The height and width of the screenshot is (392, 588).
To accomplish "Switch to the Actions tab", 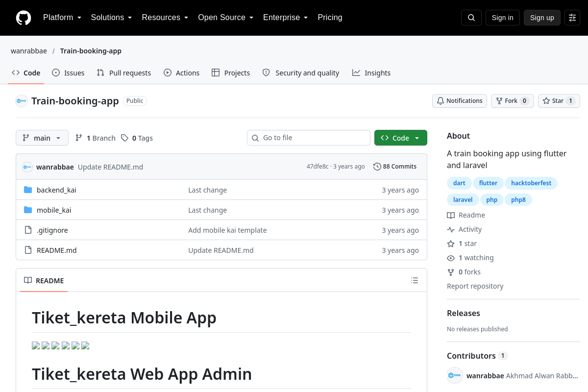I will pyautogui.click(x=182, y=73).
